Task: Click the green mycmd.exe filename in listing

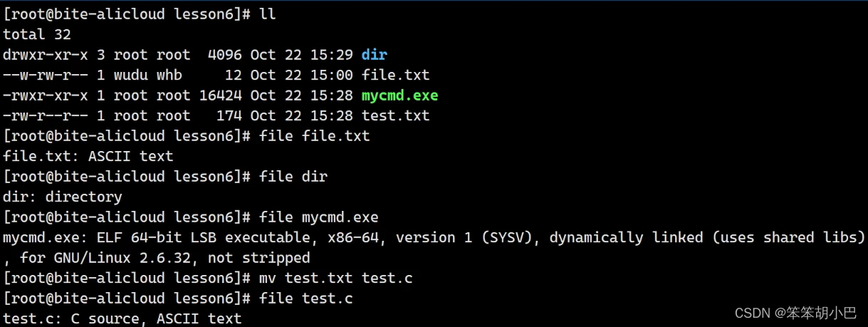Action: [x=399, y=95]
